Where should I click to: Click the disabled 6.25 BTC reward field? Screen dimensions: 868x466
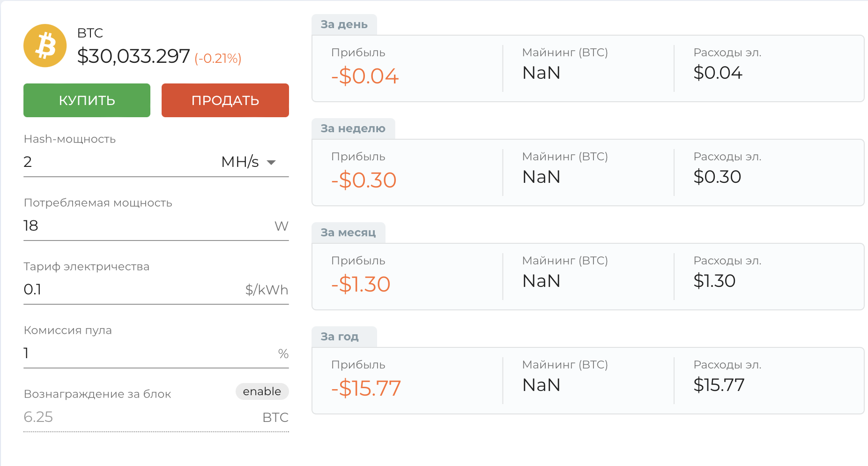click(x=141, y=417)
